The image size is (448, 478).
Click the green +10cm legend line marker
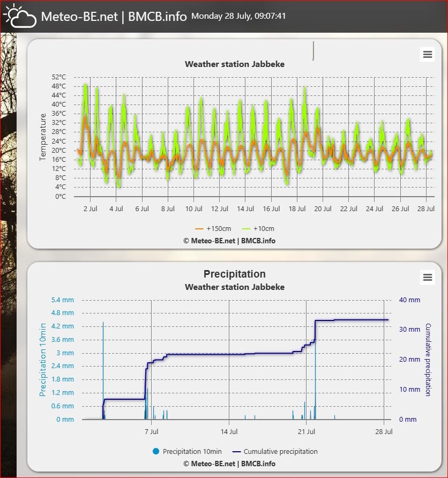click(x=245, y=229)
